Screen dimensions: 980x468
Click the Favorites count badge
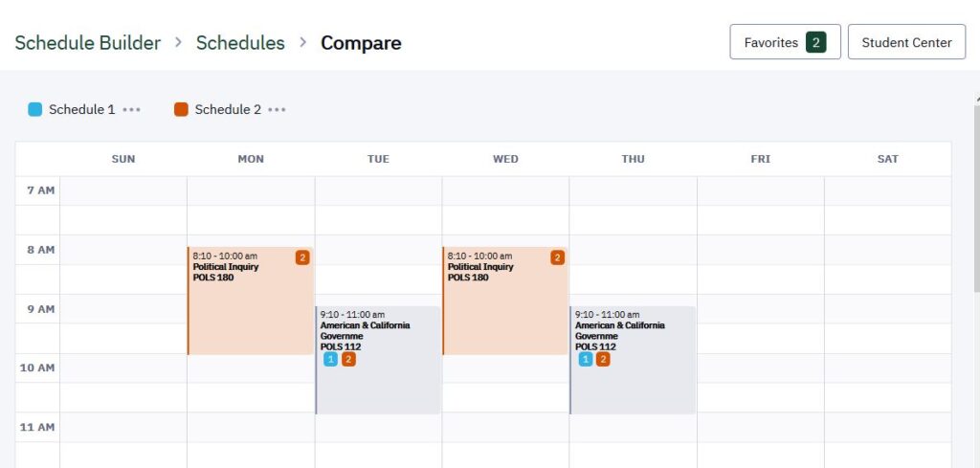pos(815,42)
